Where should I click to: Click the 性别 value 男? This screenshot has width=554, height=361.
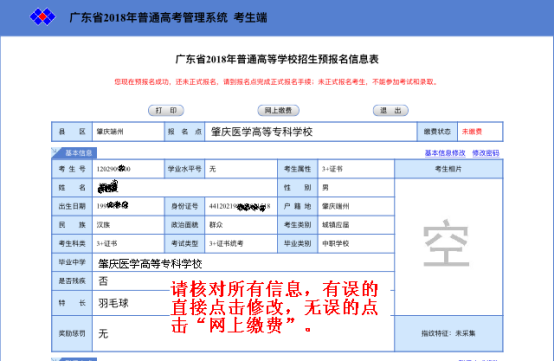pyautogui.click(x=325, y=188)
